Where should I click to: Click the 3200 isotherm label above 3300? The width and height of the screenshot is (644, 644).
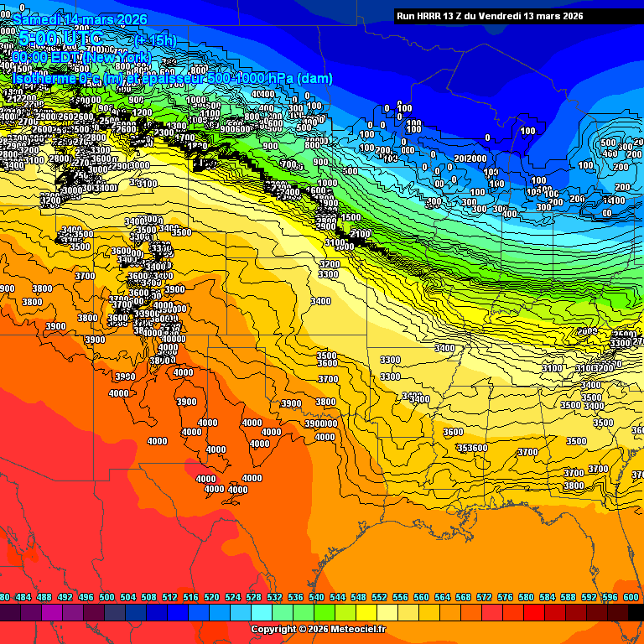[329, 264]
